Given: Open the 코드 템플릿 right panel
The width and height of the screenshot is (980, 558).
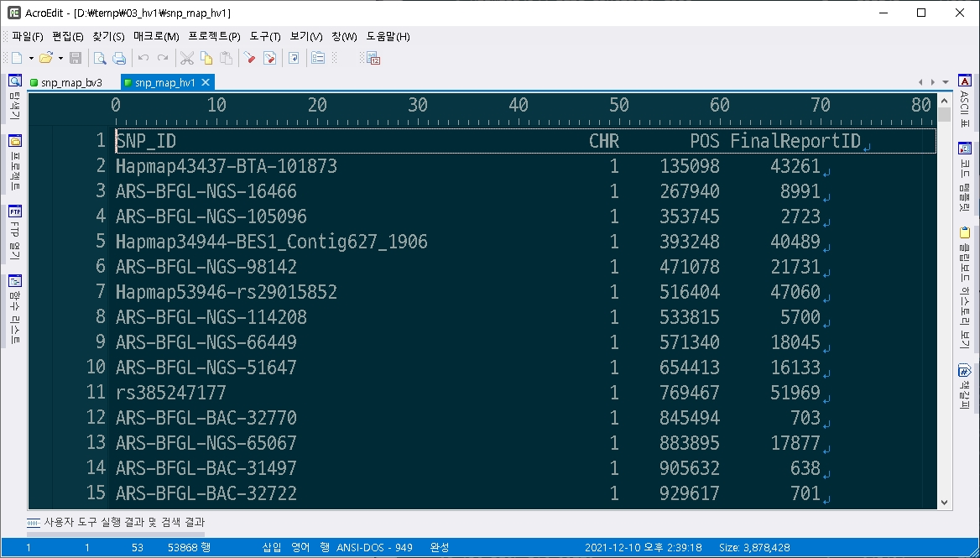Looking at the screenshot, I should (x=964, y=177).
